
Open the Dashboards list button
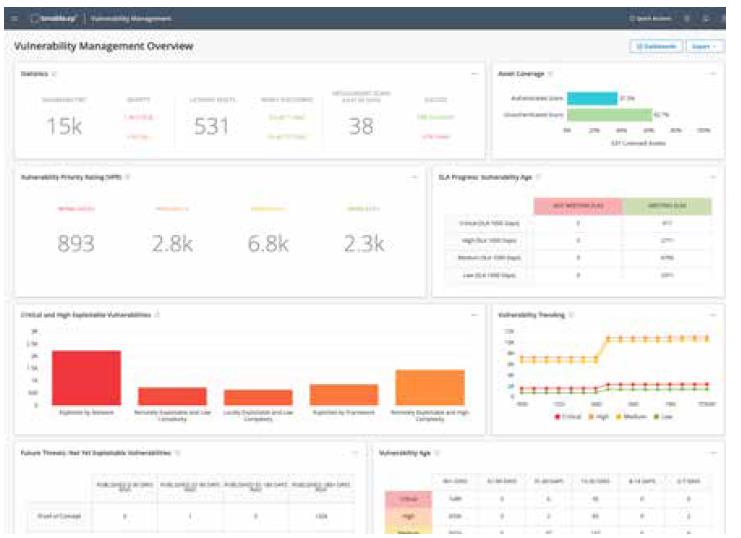656,46
